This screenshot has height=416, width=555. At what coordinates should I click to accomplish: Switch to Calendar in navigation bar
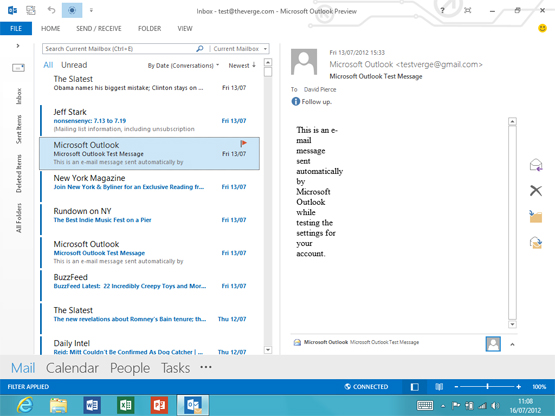tap(72, 368)
